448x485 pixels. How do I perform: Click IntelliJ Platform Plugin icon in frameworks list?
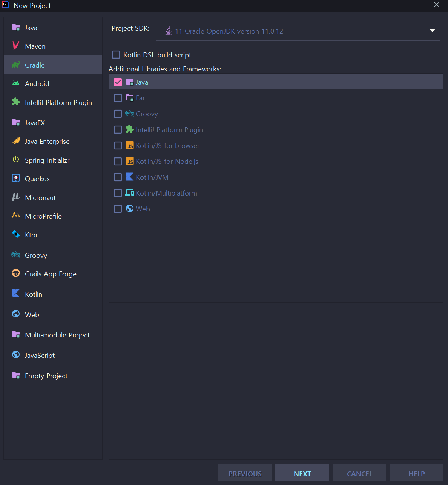coord(130,129)
